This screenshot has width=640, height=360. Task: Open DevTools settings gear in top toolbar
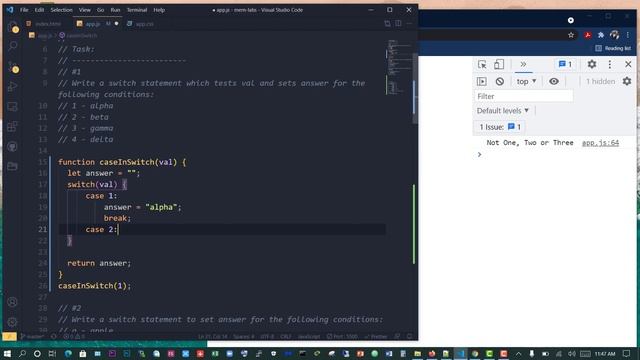(x=592, y=64)
